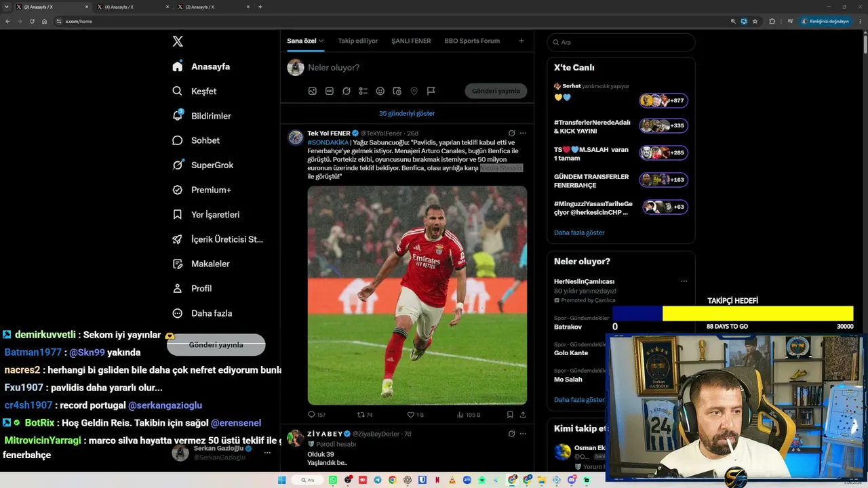Screen dimensions: 868x488
Task: Like the Tek Yol FENER post
Action: coord(415,415)
